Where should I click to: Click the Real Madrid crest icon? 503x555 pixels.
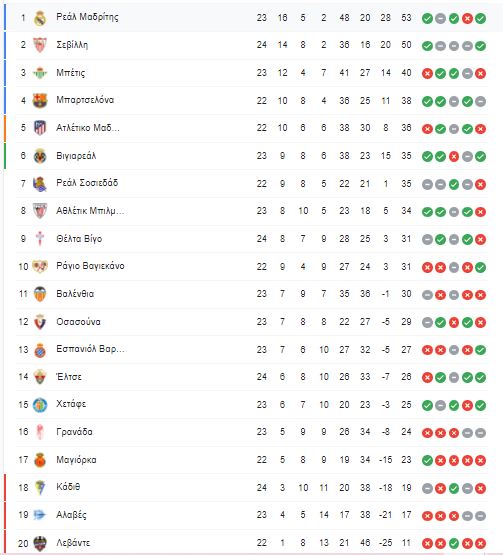click(40, 18)
